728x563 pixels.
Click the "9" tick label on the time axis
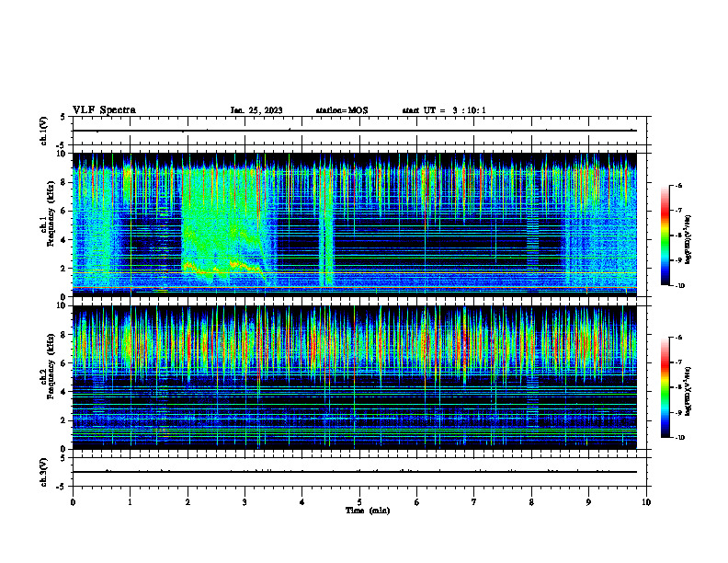pos(588,502)
